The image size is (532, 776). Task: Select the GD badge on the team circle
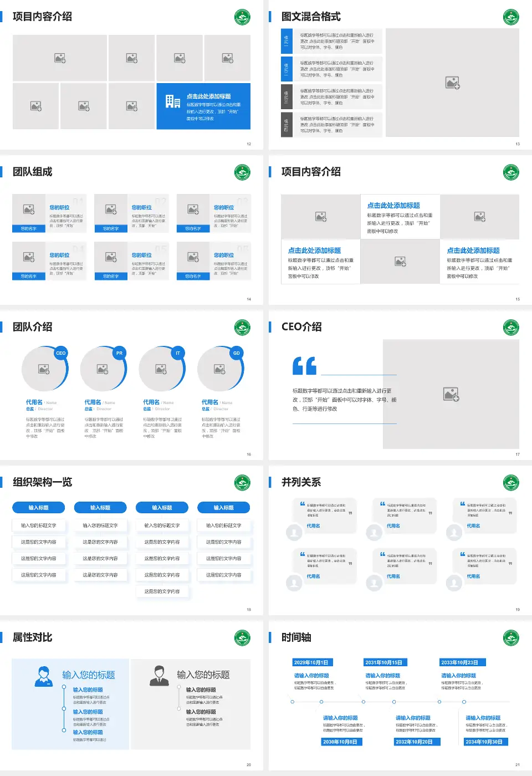237,353
